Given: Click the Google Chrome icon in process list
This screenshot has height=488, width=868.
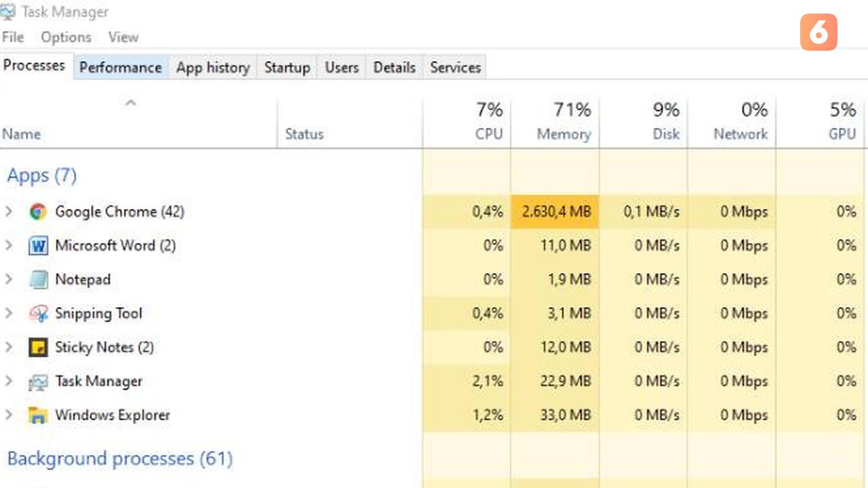Looking at the screenshot, I should [x=38, y=211].
